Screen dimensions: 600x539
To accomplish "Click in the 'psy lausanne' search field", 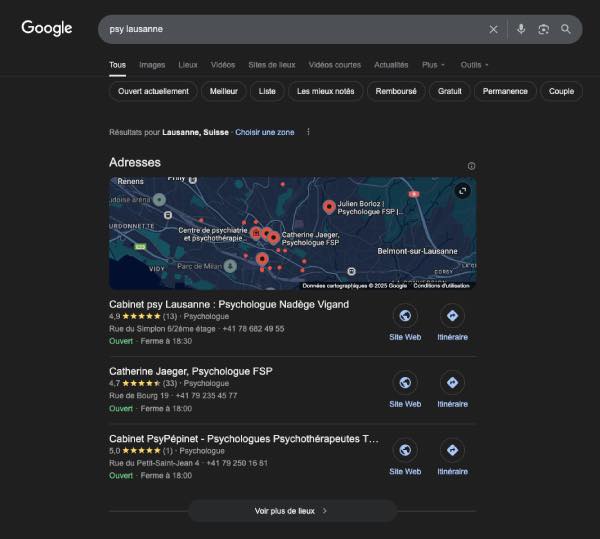I will pos(290,29).
